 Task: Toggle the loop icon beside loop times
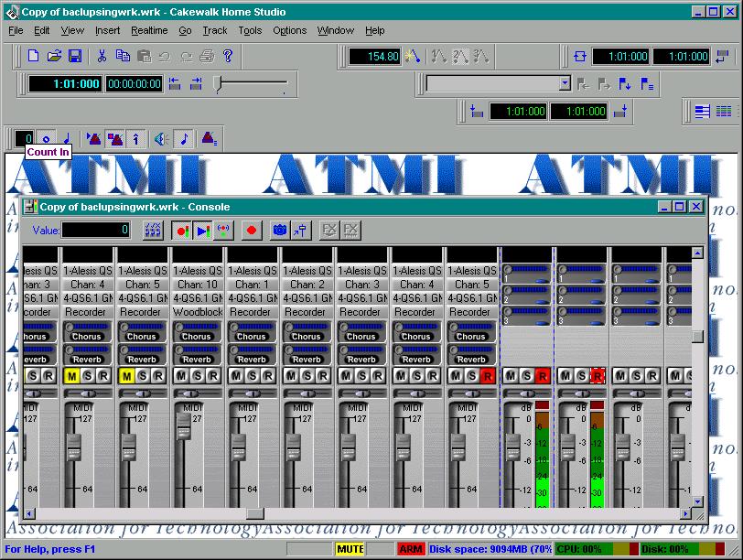pos(579,57)
